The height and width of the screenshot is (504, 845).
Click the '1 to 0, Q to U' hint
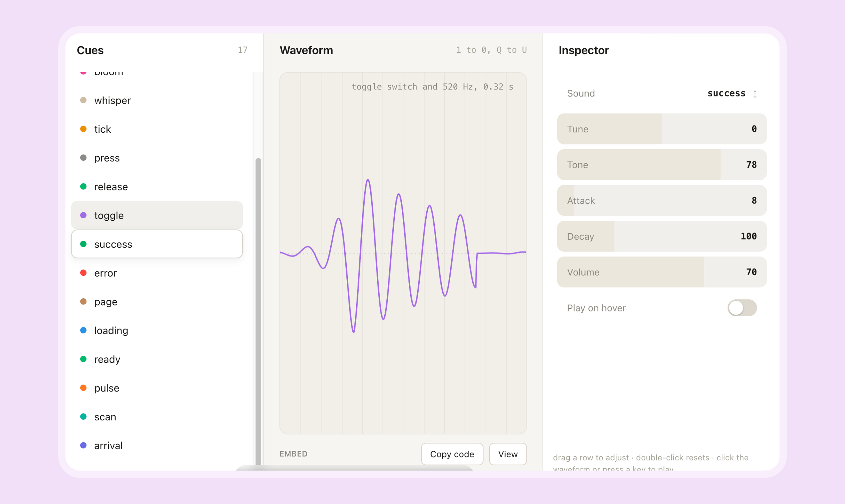[491, 50]
